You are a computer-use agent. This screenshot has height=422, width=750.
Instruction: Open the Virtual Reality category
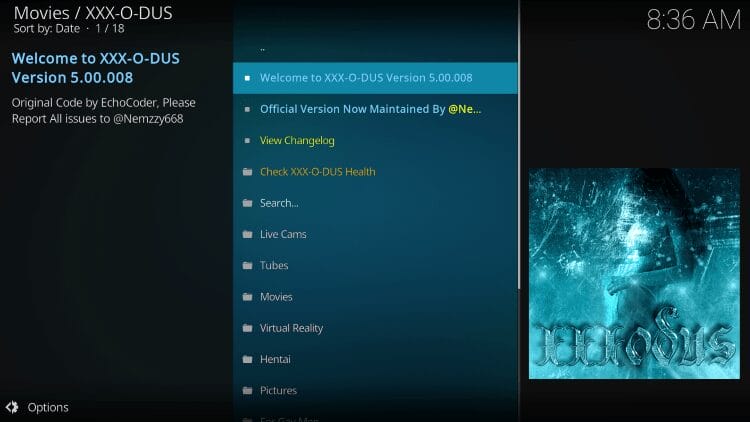coord(291,328)
